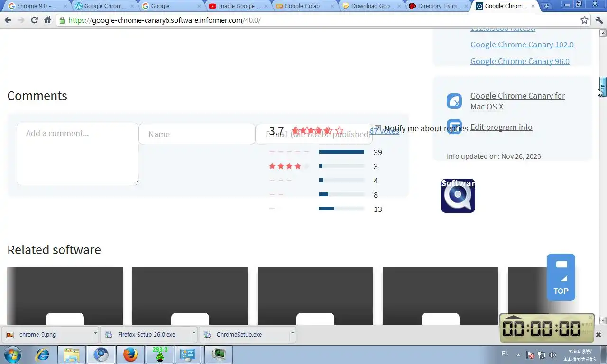This screenshot has width=607, height=364.
Task: Bookmark this page with the star icon
Action: 584,20
